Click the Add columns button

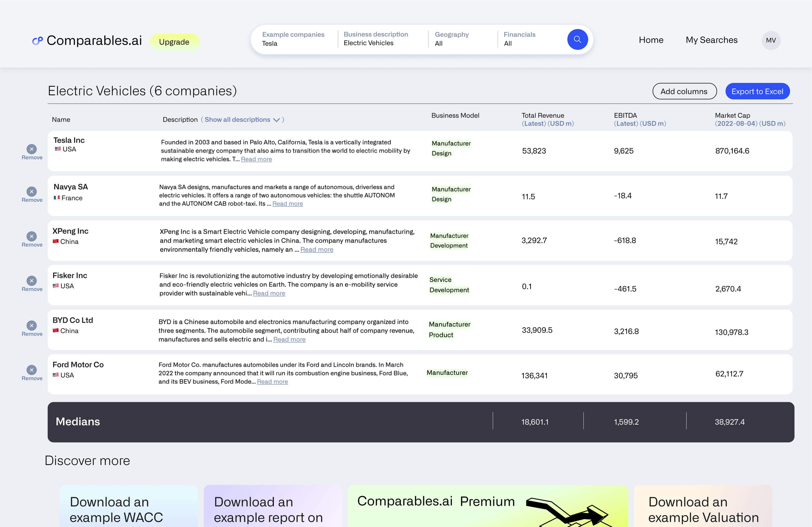(684, 91)
